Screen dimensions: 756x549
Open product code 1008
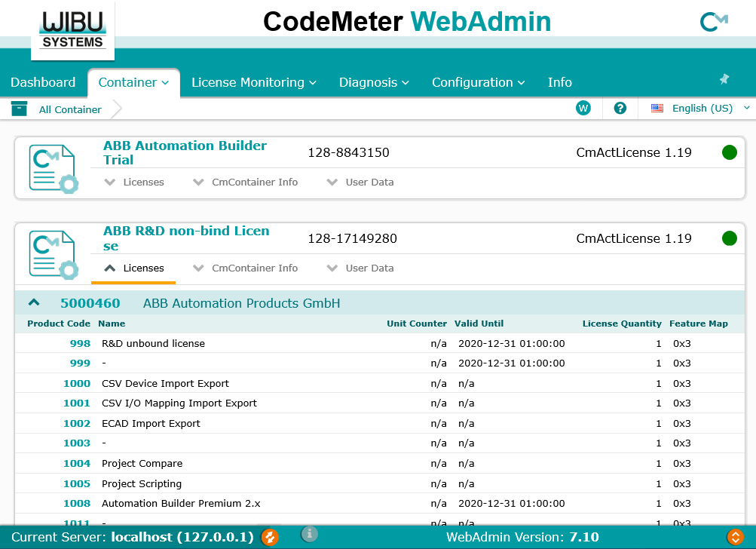click(x=77, y=504)
